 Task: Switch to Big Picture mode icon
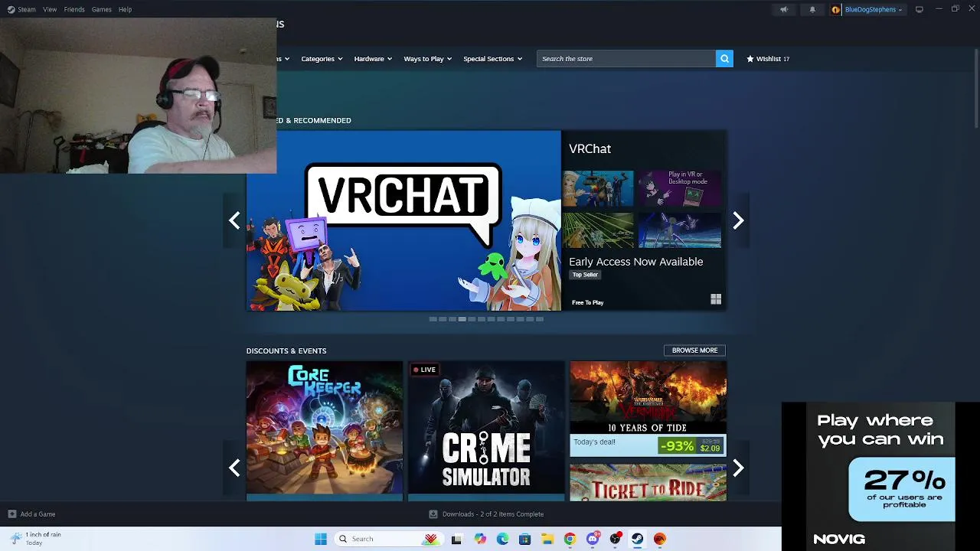point(919,9)
